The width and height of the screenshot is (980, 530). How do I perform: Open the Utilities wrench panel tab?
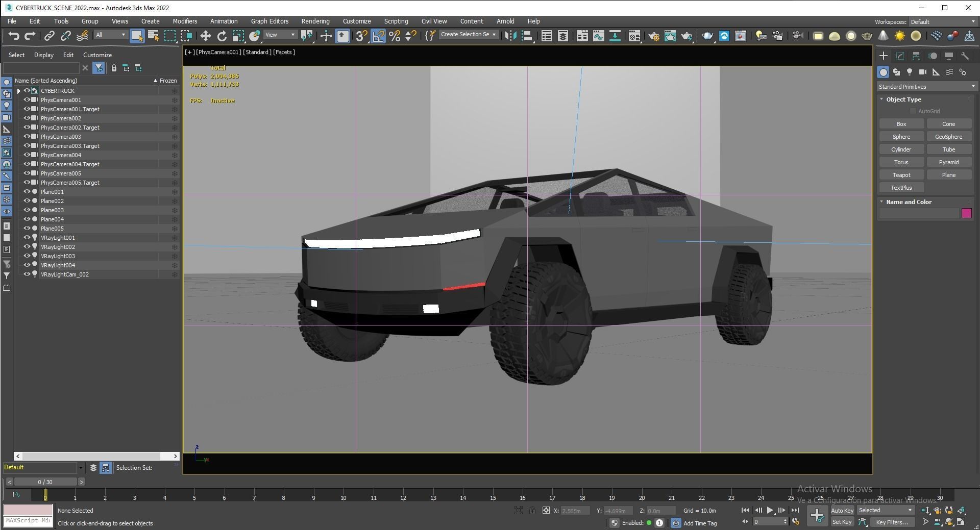[x=965, y=56]
